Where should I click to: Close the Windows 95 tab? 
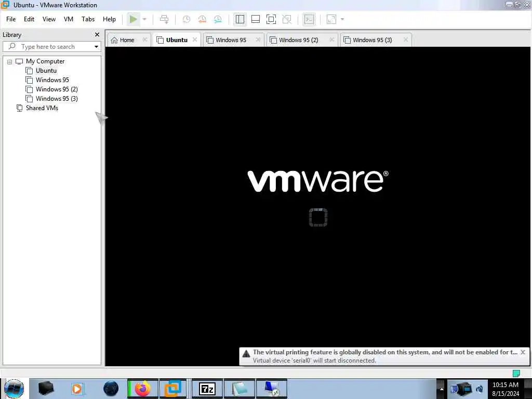(258, 39)
